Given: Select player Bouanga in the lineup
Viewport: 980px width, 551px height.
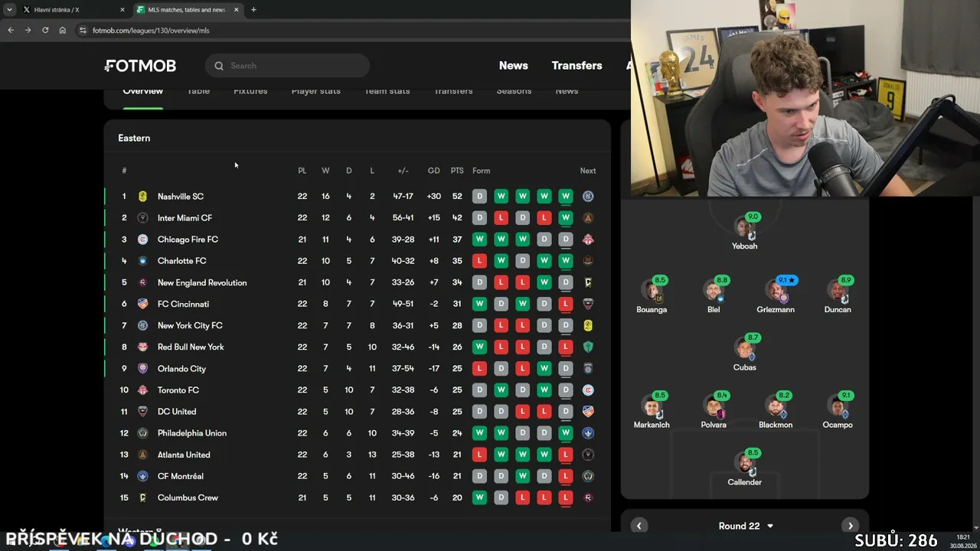Looking at the screenshot, I should 652,295.
